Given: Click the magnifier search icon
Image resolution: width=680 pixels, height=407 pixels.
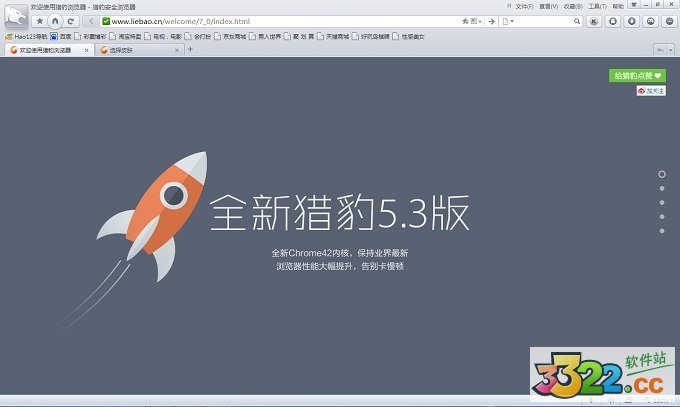Looking at the screenshot, I should coord(577,21).
